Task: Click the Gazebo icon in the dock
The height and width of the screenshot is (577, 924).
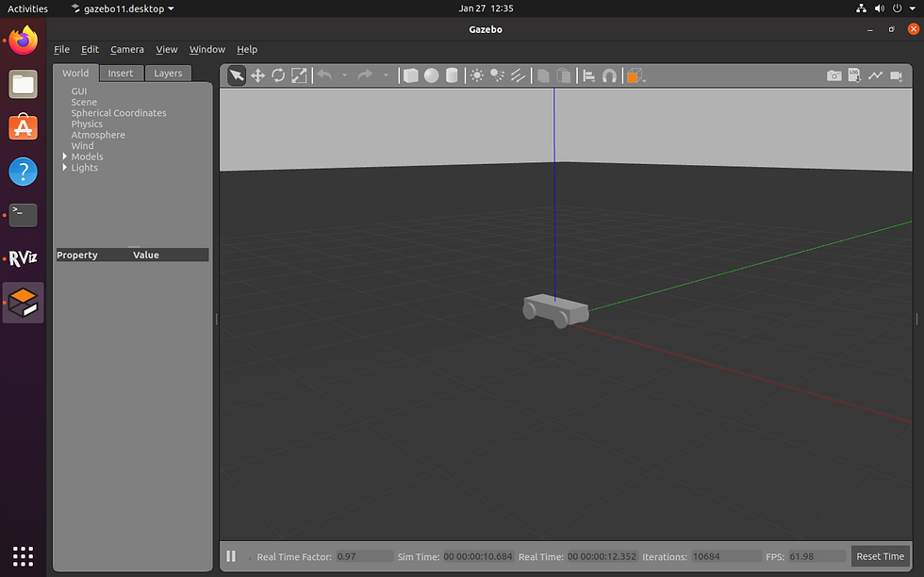Action: click(23, 303)
